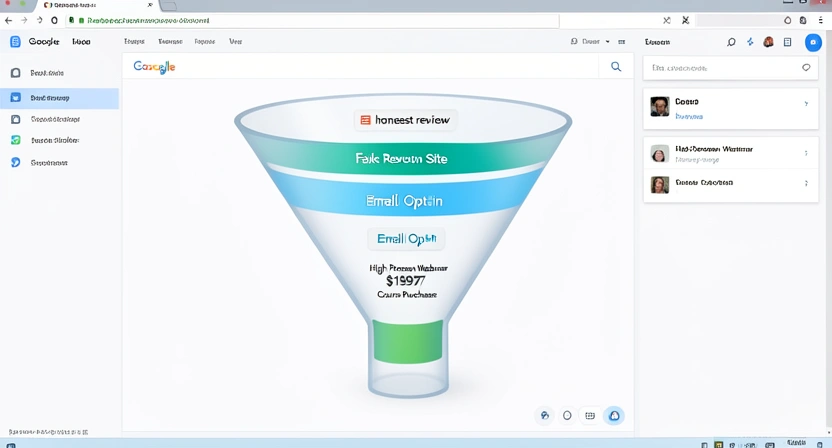Image resolution: width=832 pixels, height=448 pixels.
Task: Open the browser three-dot menu
Action: 821,20
